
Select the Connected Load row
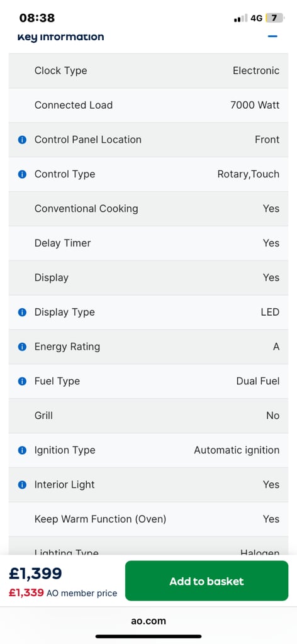tap(148, 105)
